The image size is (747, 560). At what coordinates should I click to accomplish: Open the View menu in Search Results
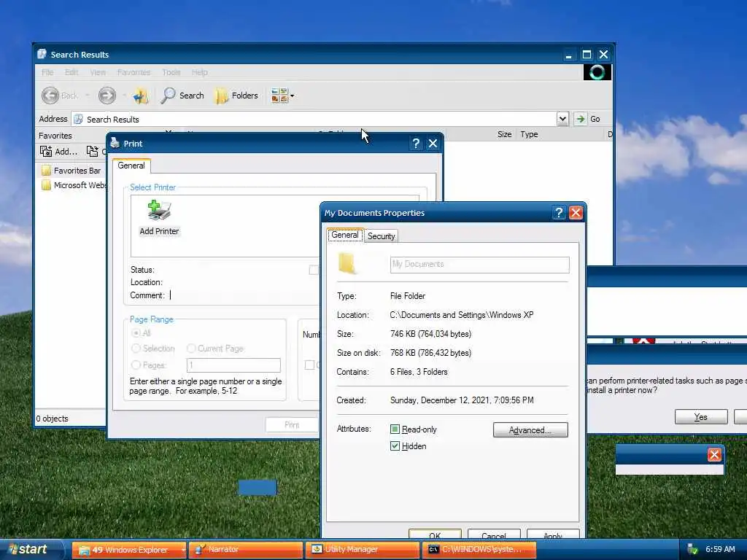click(98, 72)
